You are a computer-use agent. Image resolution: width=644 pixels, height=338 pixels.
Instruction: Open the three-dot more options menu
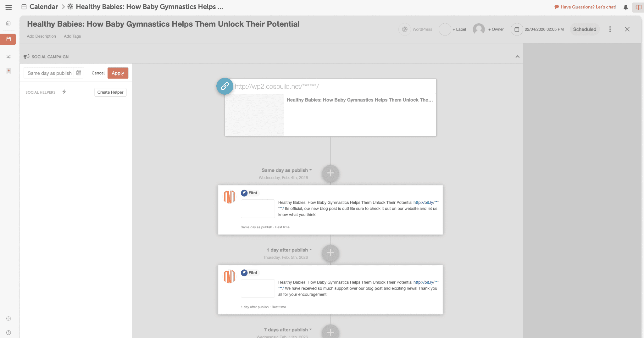tap(610, 29)
